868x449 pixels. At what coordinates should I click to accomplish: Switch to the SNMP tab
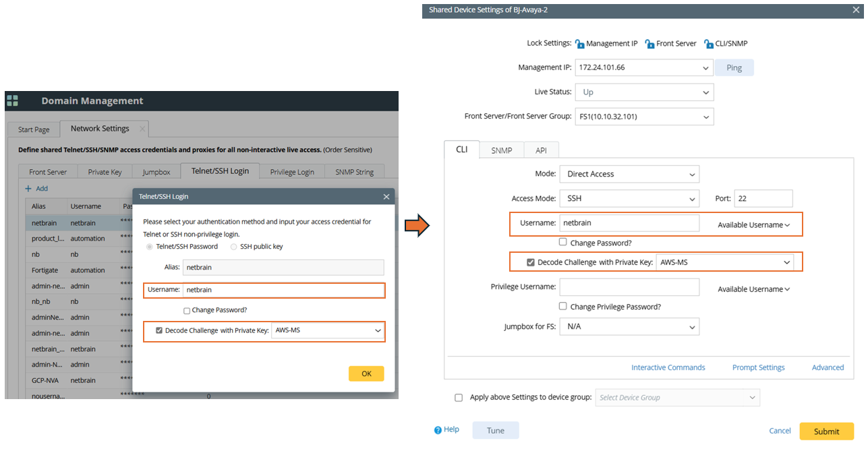tap(501, 150)
